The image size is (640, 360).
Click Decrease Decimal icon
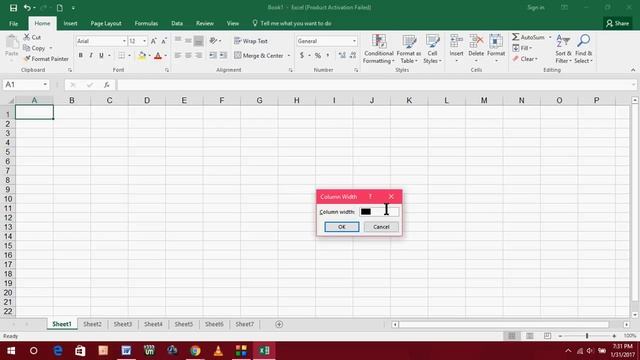[353, 55]
